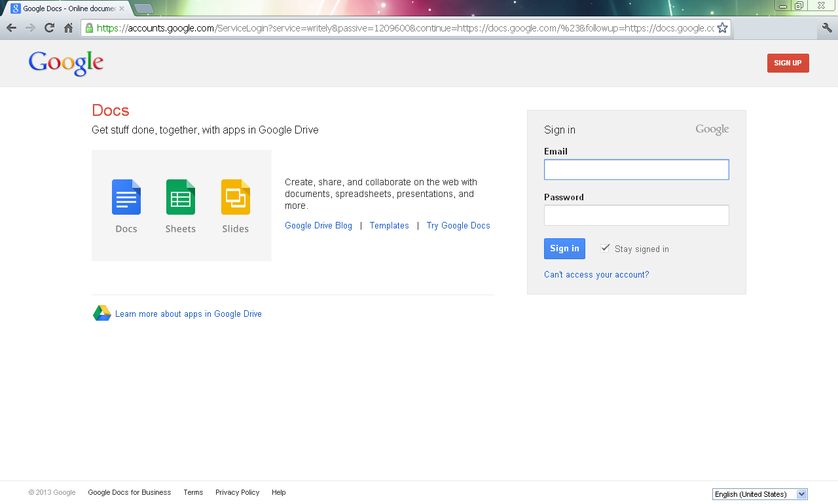Open a new browser tab

click(143, 9)
